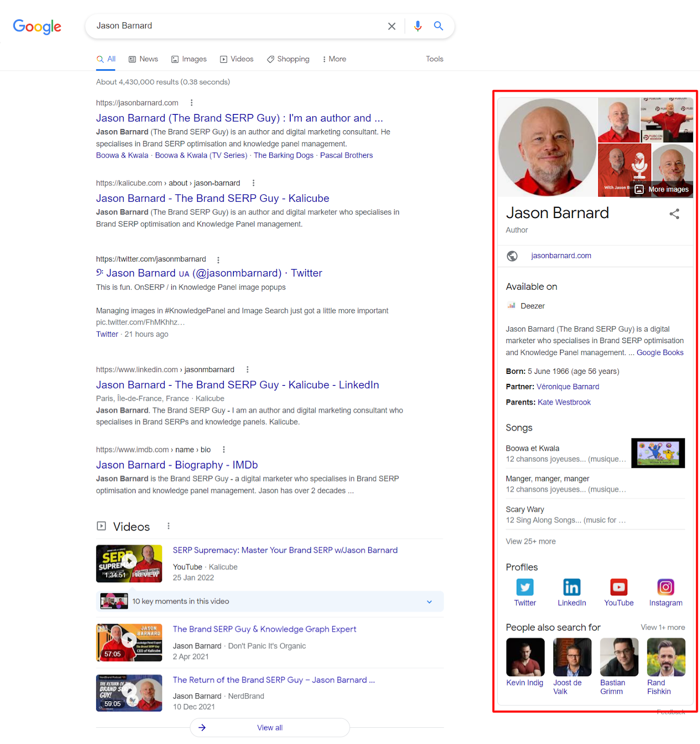Open options menu for the kalicube.com result
Viewport: 700px width, 744px height.
(253, 183)
